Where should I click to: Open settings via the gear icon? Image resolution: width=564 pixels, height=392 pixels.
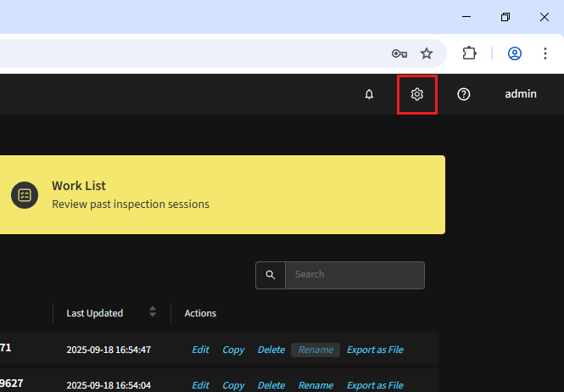pyautogui.click(x=416, y=94)
